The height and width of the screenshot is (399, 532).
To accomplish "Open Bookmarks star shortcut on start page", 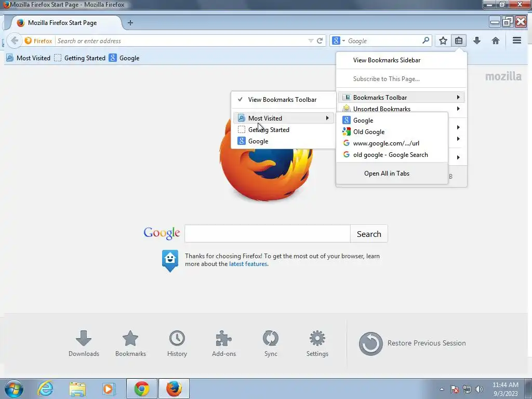I will click(130, 343).
